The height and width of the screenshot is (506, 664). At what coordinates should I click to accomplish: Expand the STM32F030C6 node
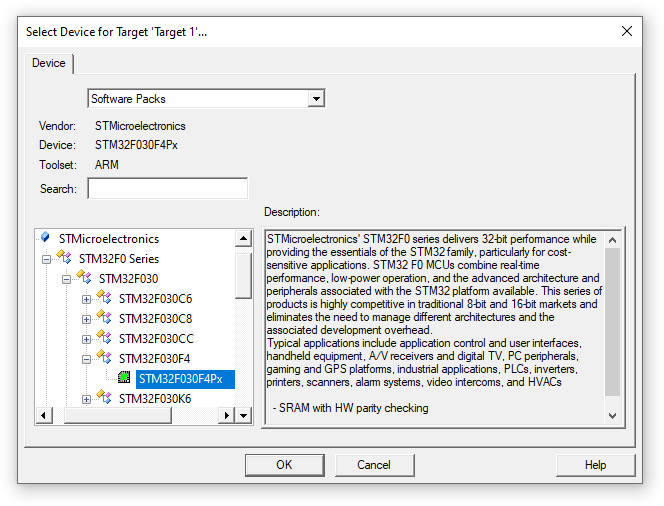point(86,299)
